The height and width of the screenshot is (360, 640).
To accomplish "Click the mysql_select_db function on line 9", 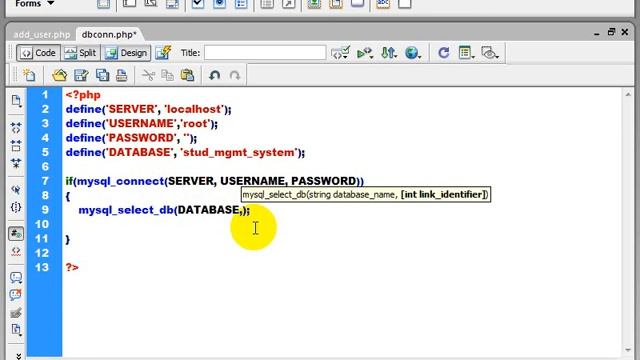I will tap(126, 210).
